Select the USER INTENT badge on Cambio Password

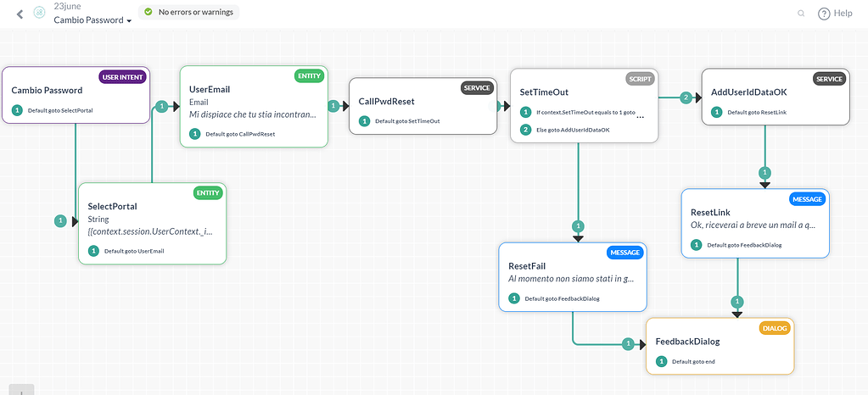[123, 77]
